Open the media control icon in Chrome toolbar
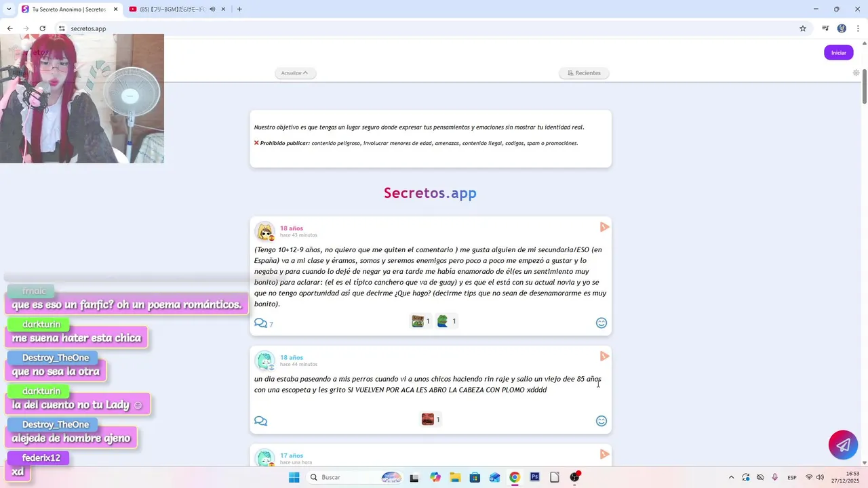This screenshot has height=488, width=868. tap(825, 28)
